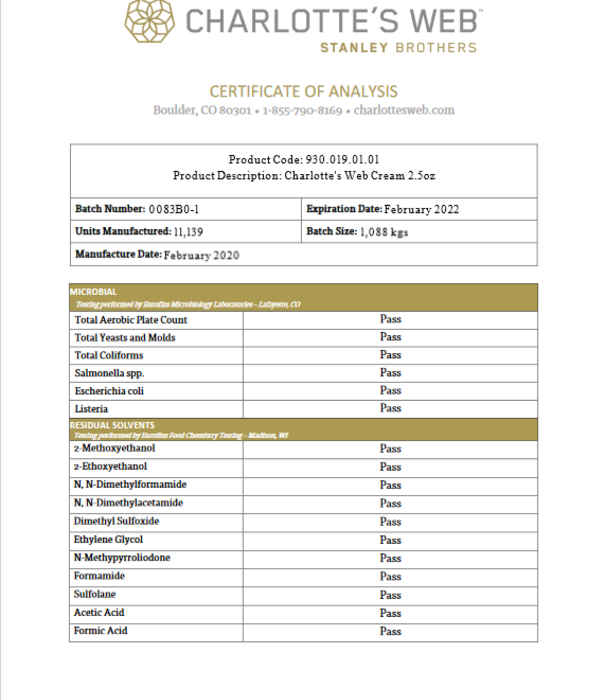605x700 pixels.
Task: Click Batch Number 0083B0-1 cell
Action: pos(186,209)
